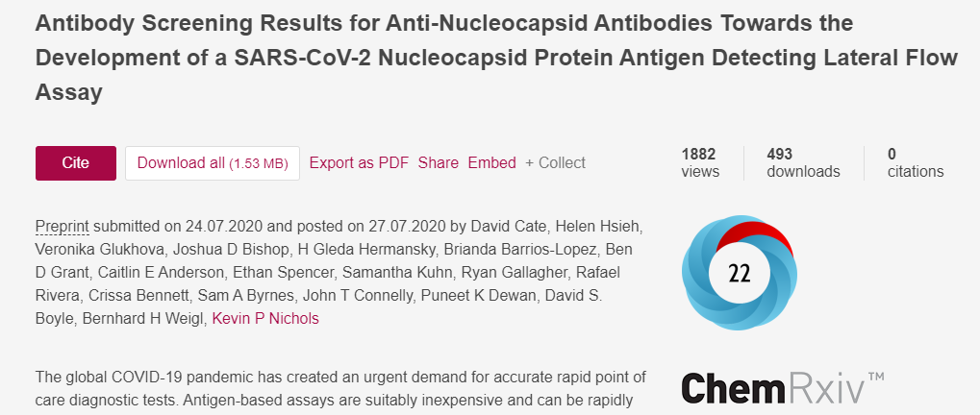Select the 0 citations statistic
Viewport: 980px width, 415px height.
coord(916,163)
